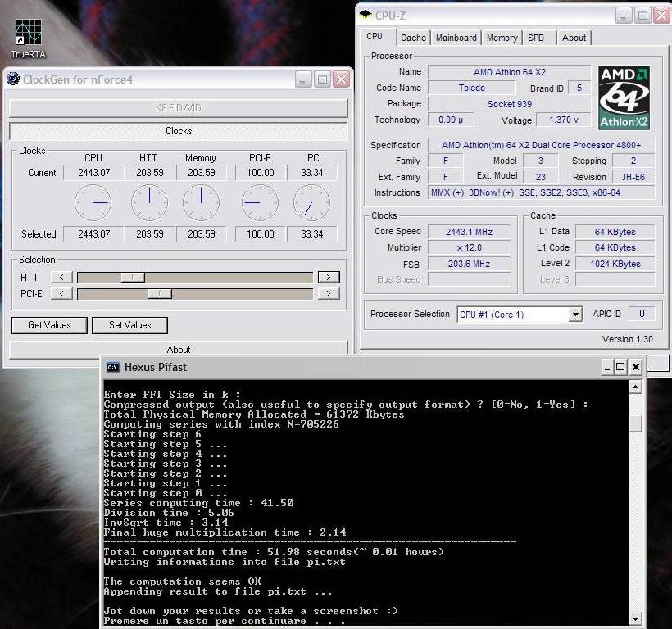Viewport: 672px width, 629px height.
Task: Click the Level 2 cache value 1024 KBytes
Action: pyautogui.click(x=615, y=264)
